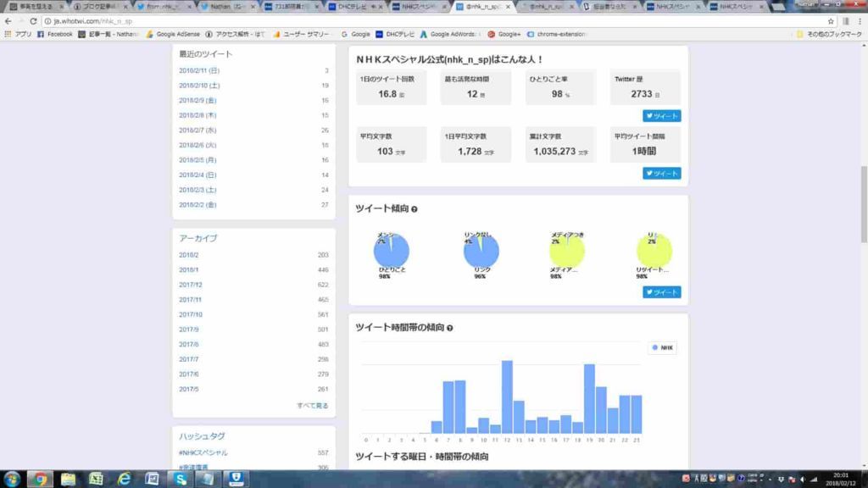Open recent tweets for 2018/2/4 (日)

(x=197, y=175)
